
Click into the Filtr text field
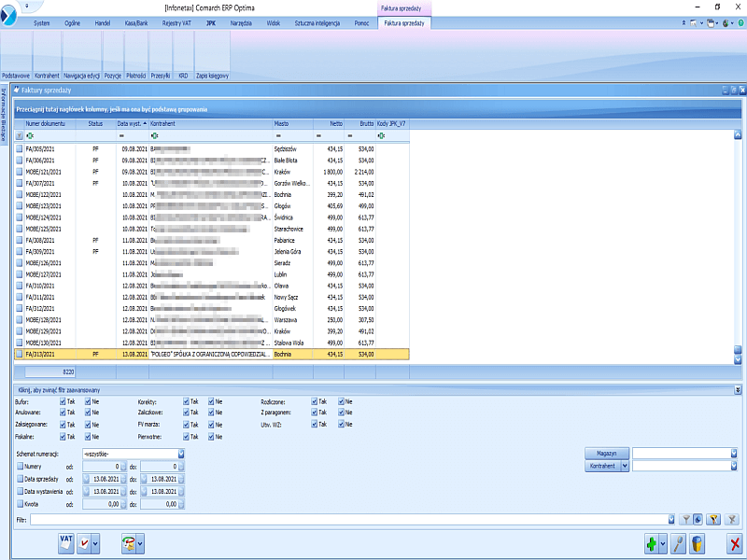pyautogui.click(x=348, y=520)
